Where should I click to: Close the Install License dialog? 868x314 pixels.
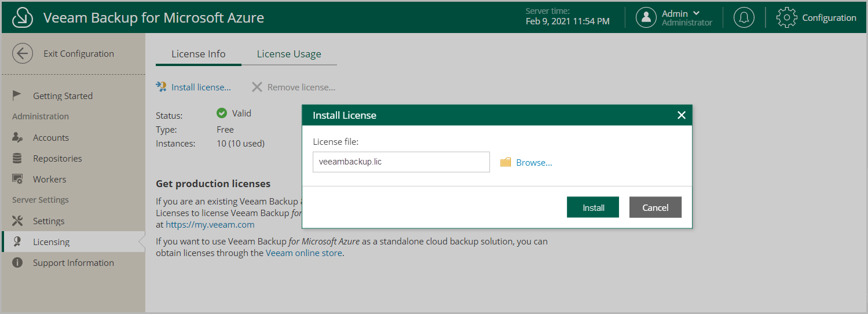click(682, 115)
